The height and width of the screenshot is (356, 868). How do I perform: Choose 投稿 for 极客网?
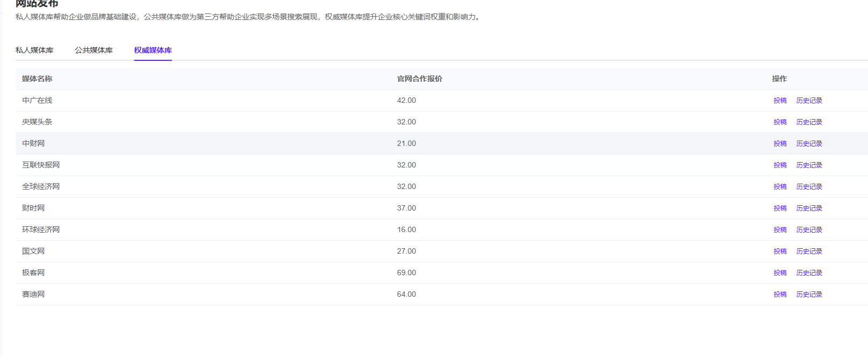click(780, 273)
